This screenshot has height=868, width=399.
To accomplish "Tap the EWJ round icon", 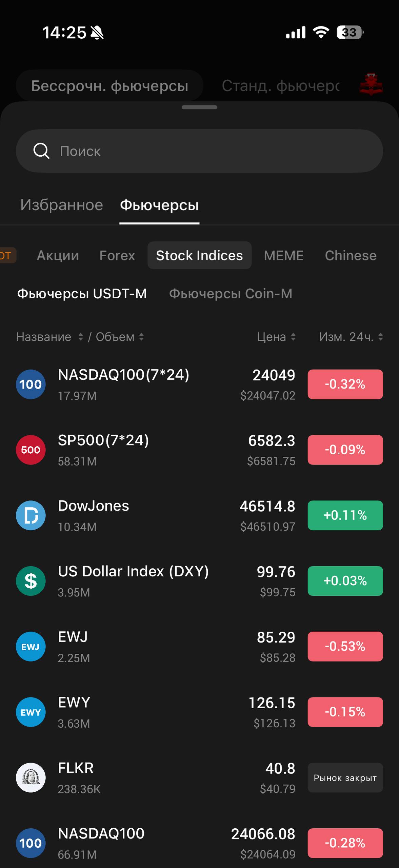I will point(31,646).
